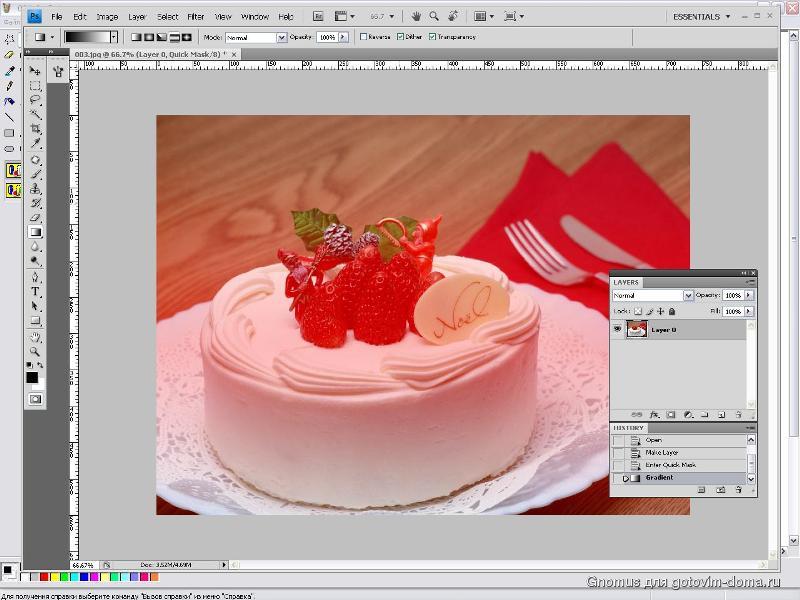Add a layer mask in Layers panel

[x=671, y=415]
